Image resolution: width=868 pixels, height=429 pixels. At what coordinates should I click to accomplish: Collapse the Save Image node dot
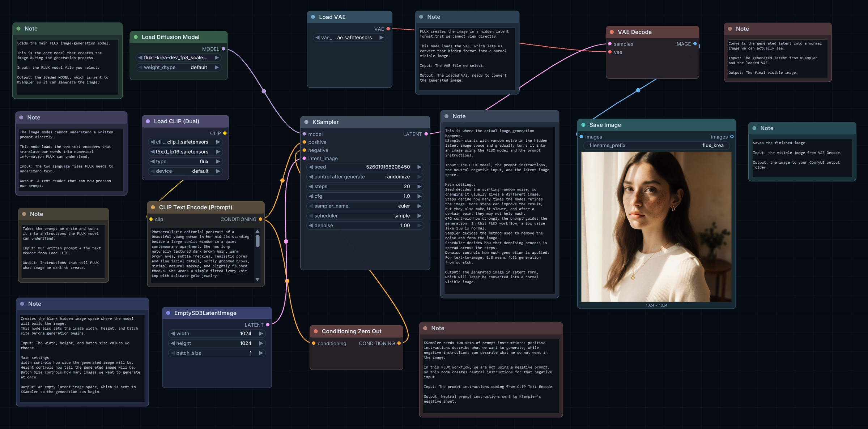[583, 125]
